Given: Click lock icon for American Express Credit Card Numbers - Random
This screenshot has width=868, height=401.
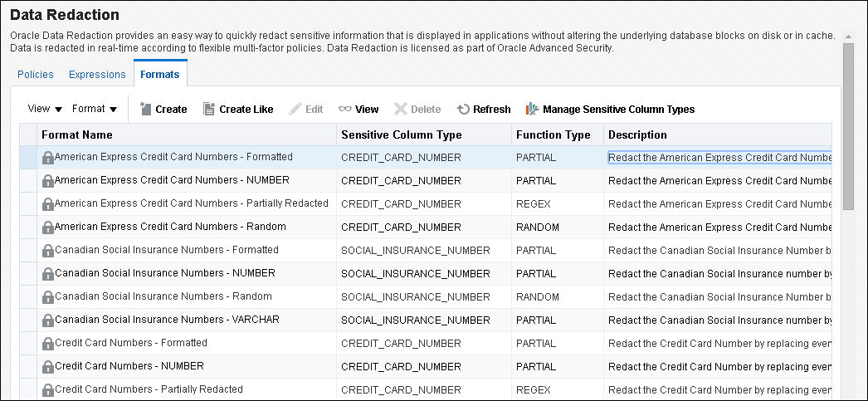Looking at the screenshot, I should (x=48, y=227).
